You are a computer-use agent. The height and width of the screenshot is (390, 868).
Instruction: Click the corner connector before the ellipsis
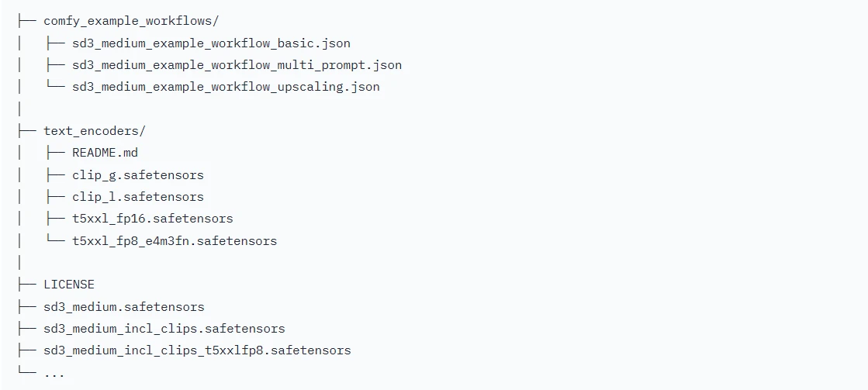tap(26, 371)
